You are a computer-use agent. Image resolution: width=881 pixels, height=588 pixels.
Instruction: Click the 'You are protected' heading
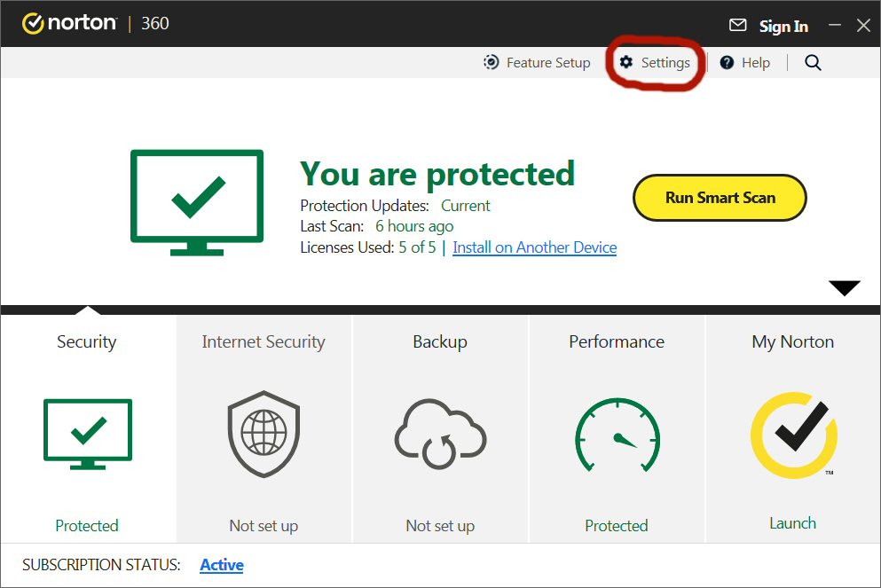[x=437, y=174]
